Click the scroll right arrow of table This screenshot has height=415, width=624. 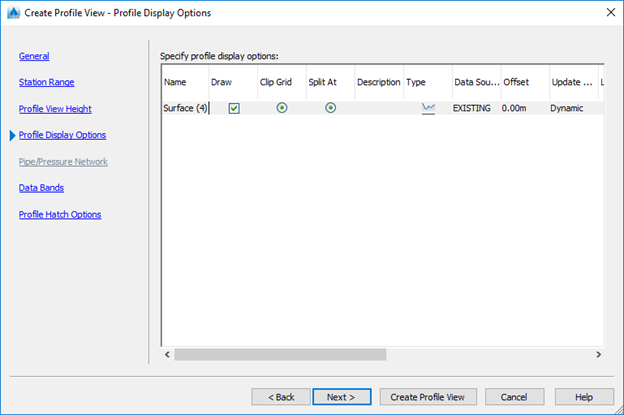(x=598, y=354)
